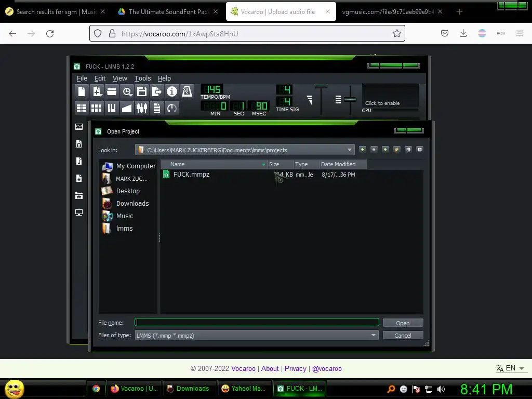Show the Beat+Bassline Editor grid icon

coord(97,108)
